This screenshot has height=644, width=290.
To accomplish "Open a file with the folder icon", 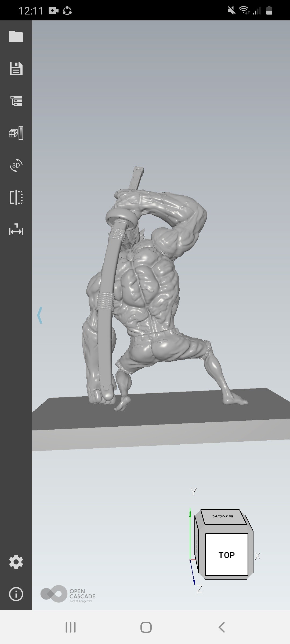I will click(16, 36).
